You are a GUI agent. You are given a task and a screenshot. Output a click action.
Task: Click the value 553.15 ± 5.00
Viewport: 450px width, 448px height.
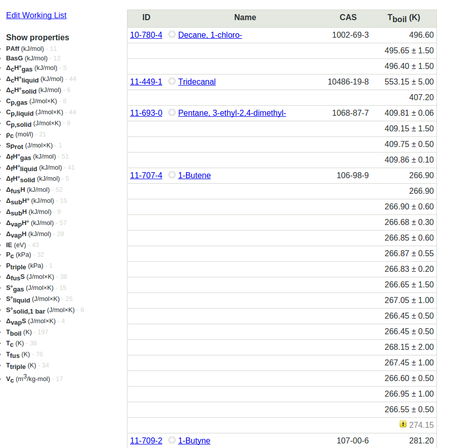pyautogui.click(x=409, y=82)
